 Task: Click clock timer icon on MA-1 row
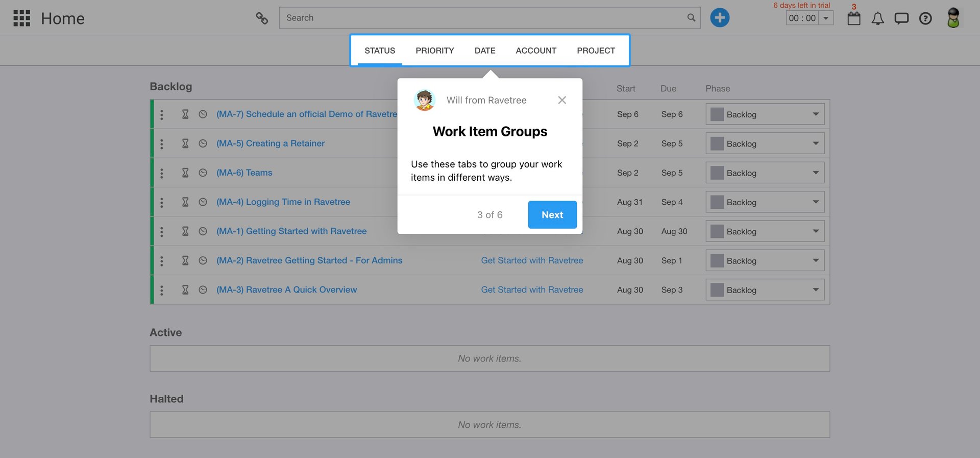coord(203,231)
